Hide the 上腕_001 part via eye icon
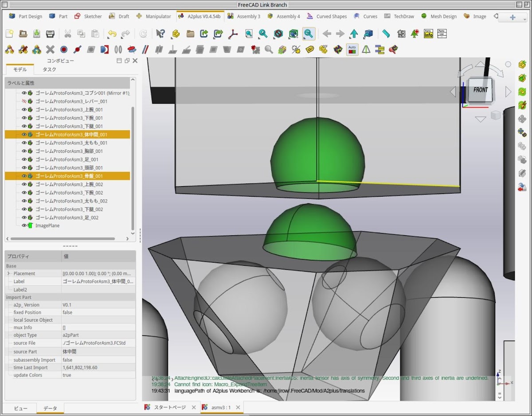 pos(24,110)
